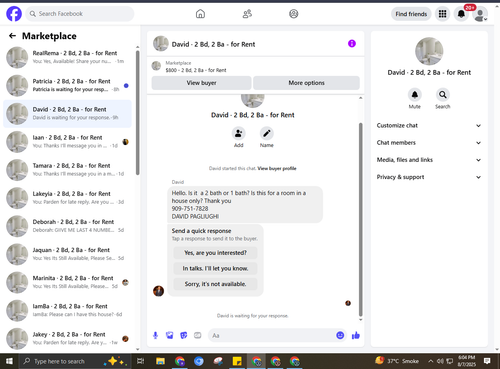Search within the conversation
The height and width of the screenshot is (369, 500).
coord(443,95)
